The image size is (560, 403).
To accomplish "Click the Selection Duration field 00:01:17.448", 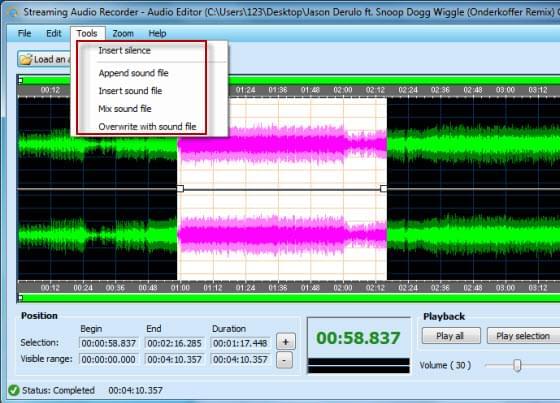I will point(240,343).
